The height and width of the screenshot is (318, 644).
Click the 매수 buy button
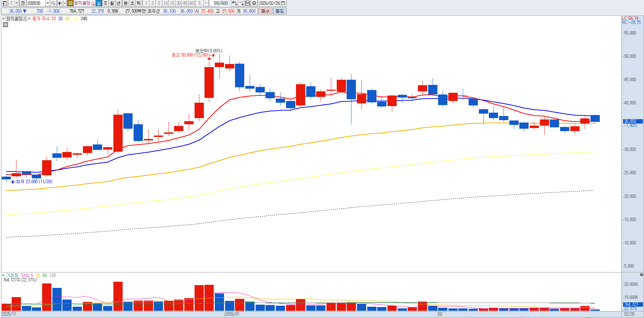pyautogui.click(x=265, y=11)
